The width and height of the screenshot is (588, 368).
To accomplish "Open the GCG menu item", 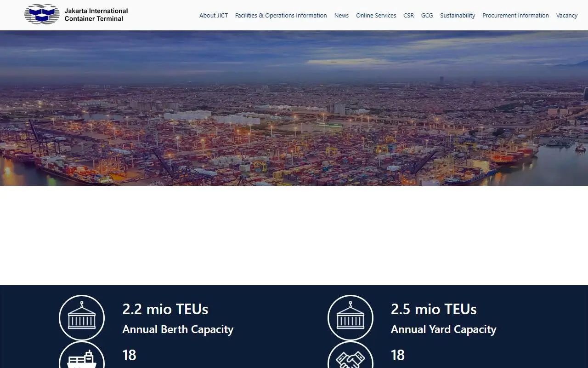I will 427,16.
